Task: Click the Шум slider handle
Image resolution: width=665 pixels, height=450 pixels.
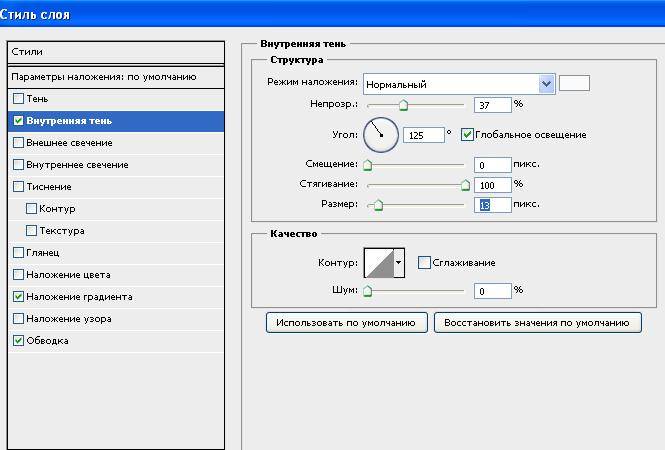Action: 367,291
